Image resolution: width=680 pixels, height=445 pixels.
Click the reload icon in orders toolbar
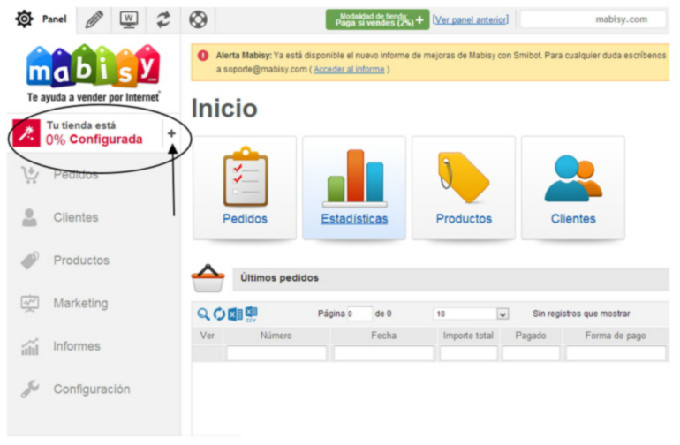219,314
